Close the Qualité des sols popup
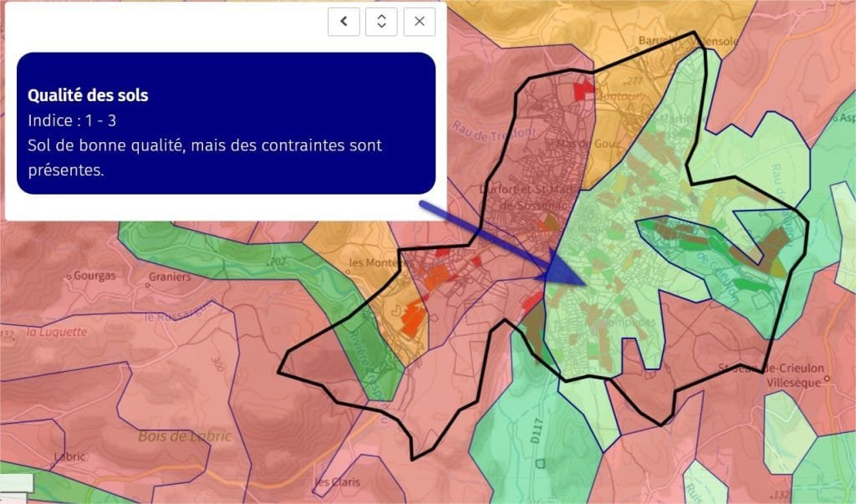The image size is (856, 504). point(419,21)
